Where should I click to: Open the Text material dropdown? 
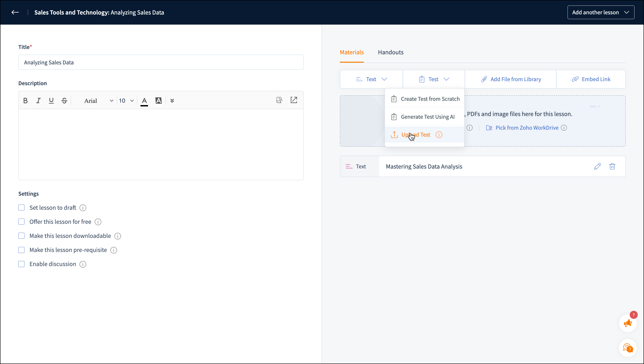[x=371, y=79]
